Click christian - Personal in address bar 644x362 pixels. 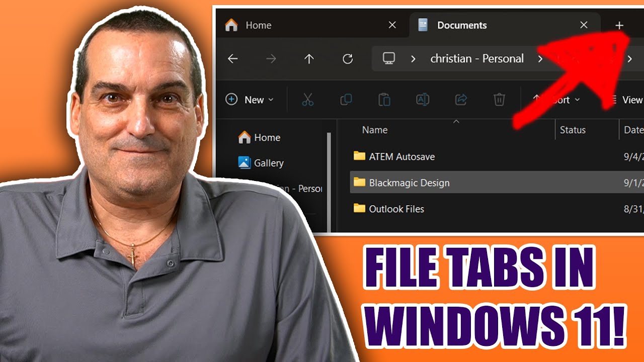coord(477,59)
